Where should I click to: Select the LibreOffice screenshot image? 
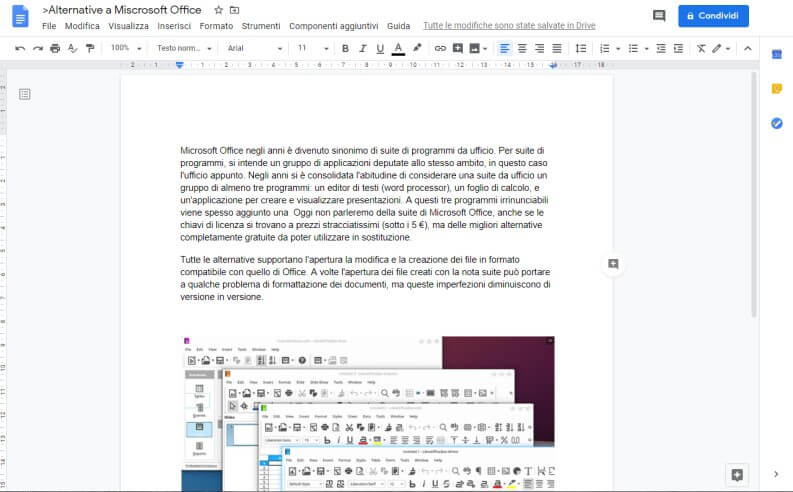click(368, 413)
